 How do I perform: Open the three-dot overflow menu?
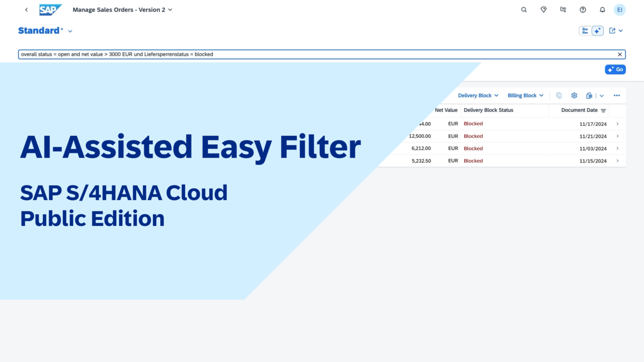click(617, 95)
